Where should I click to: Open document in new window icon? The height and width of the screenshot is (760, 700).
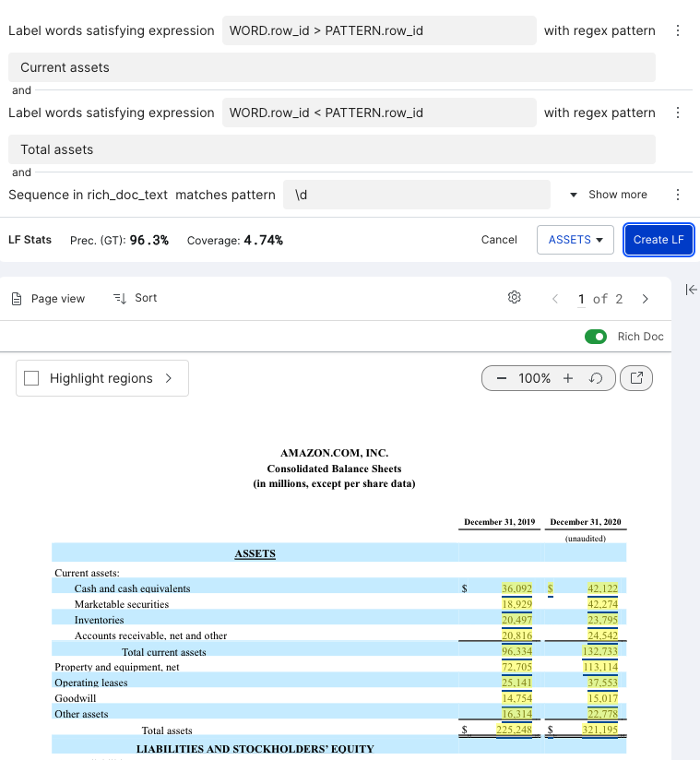(636, 378)
